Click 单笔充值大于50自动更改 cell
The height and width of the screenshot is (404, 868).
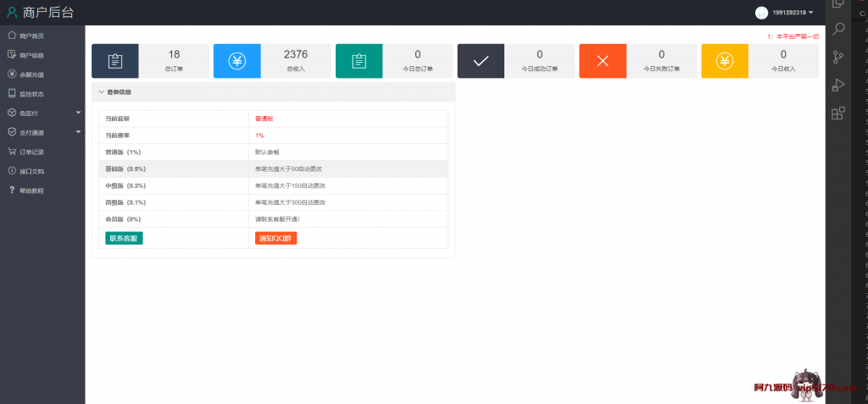click(348, 169)
